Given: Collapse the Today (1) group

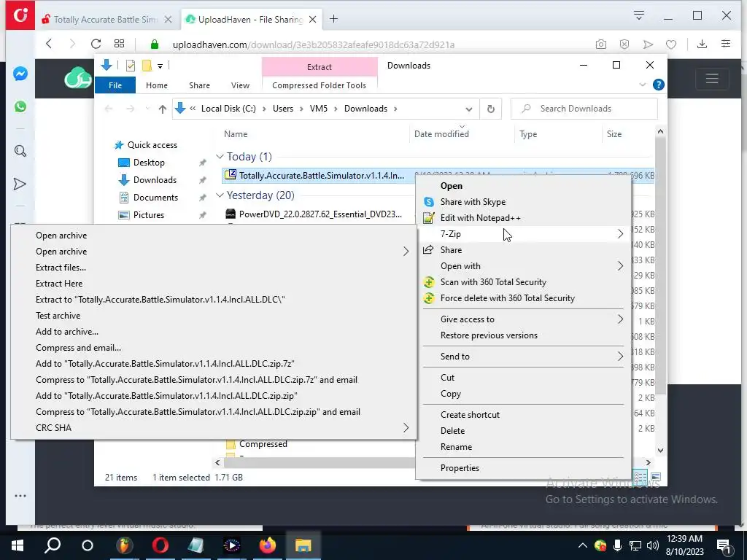Looking at the screenshot, I should tap(220, 157).
